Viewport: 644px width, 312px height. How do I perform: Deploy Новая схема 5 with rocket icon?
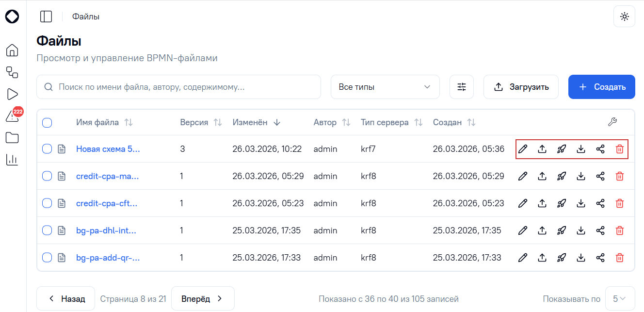point(562,149)
